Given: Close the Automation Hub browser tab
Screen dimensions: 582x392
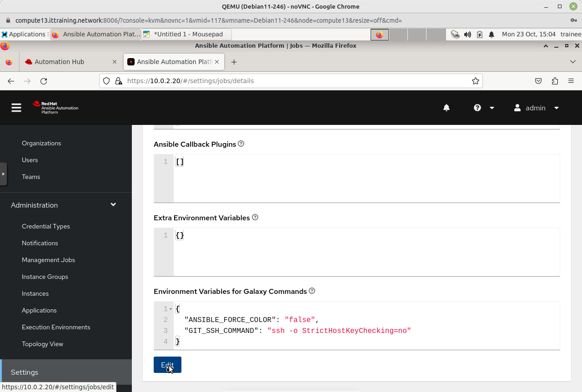Looking at the screenshot, I should click(x=114, y=62).
